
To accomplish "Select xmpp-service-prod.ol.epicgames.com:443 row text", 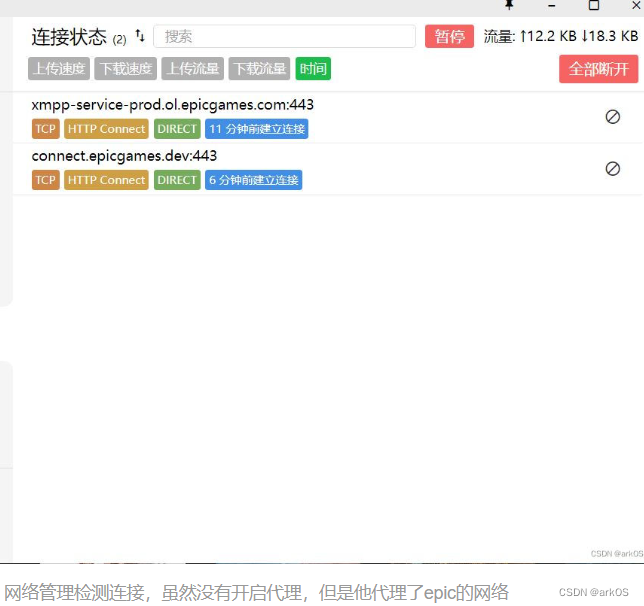I will [x=172, y=105].
